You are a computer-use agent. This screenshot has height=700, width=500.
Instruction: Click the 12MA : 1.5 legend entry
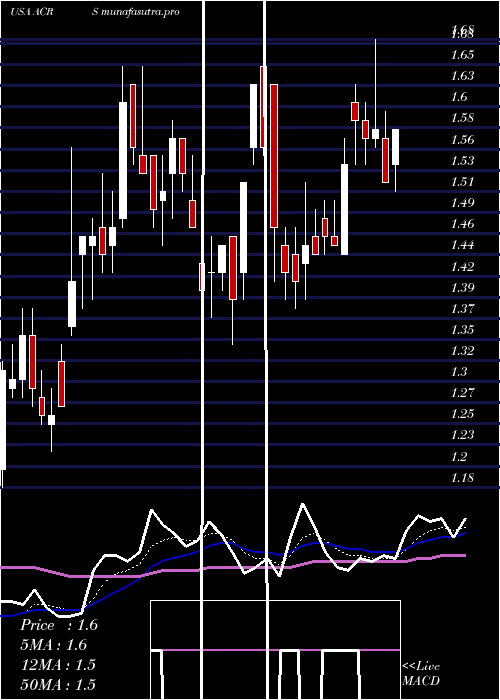tap(58, 665)
